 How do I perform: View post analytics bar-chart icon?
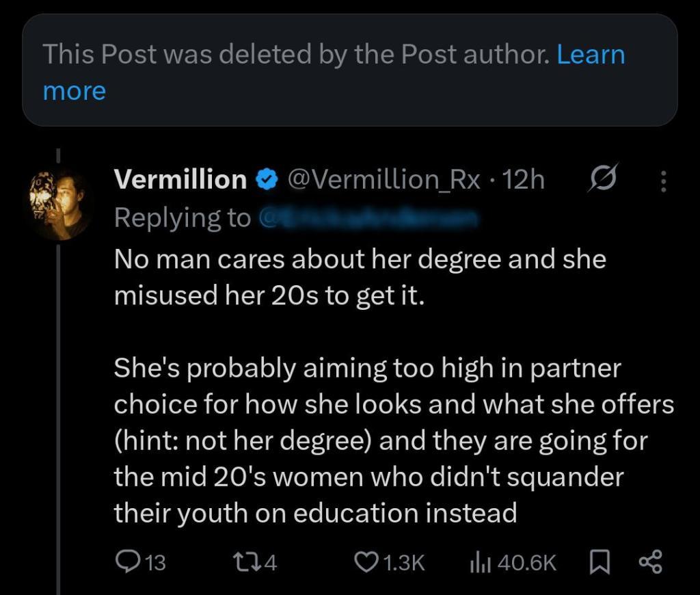[479, 562]
